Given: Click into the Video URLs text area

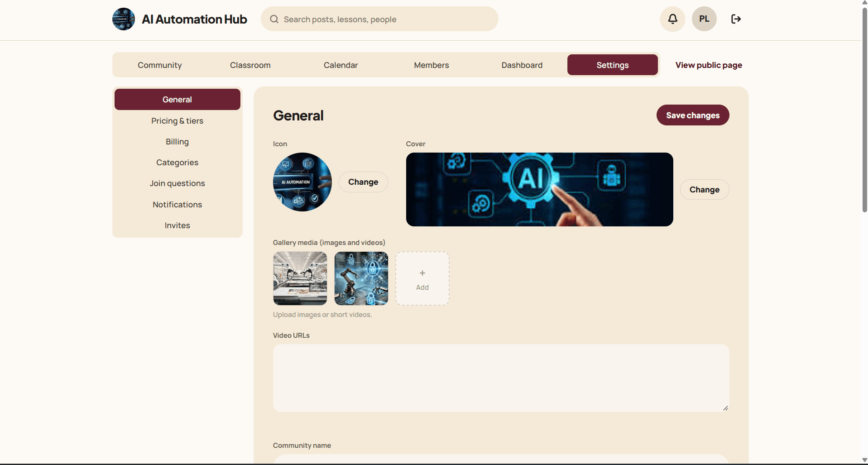Looking at the screenshot, I should click(x=501, y=378).
